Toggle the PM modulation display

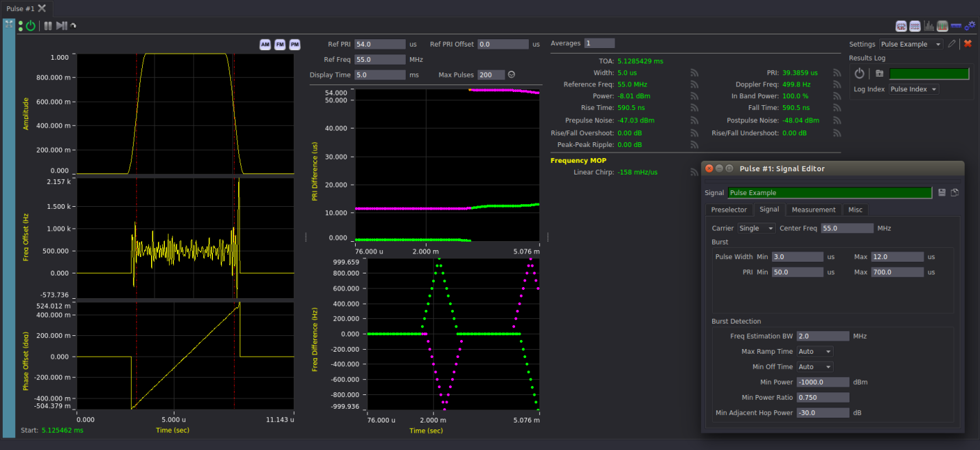click(x=294, y=44)
